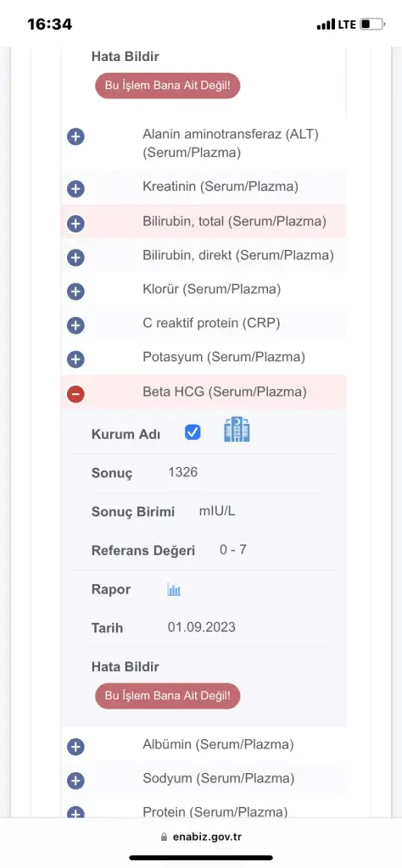
Task: Select the Beta HCG (Serum/Plazma) row label
Action: 224,392
